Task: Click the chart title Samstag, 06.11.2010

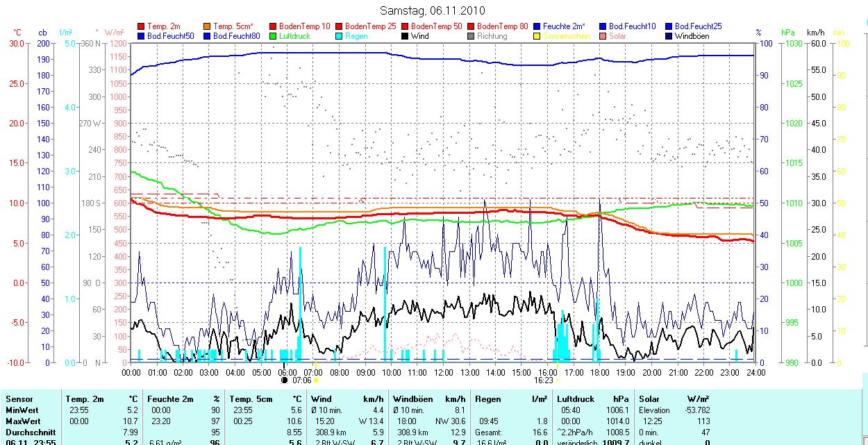Action: click(x=433, y=10)
